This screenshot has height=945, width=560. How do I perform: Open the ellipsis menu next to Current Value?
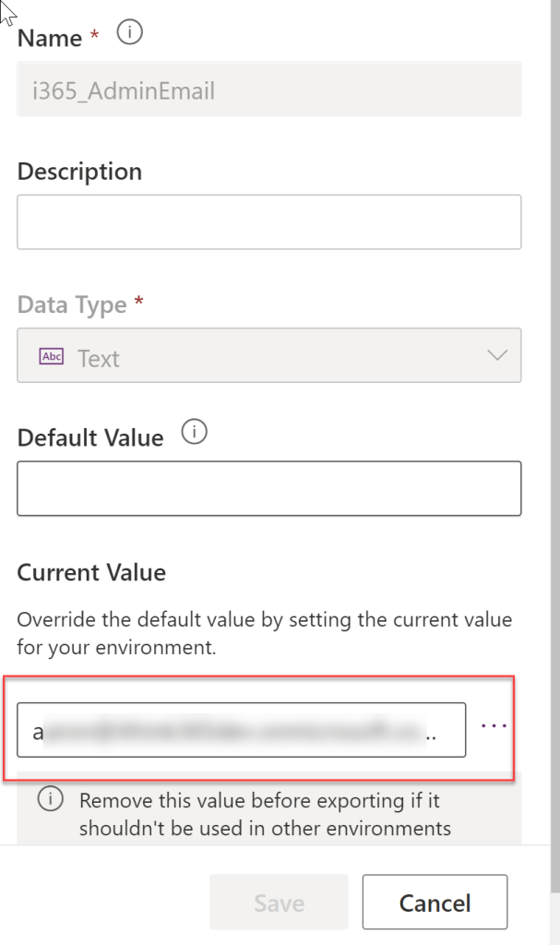(x=494, y=725)
